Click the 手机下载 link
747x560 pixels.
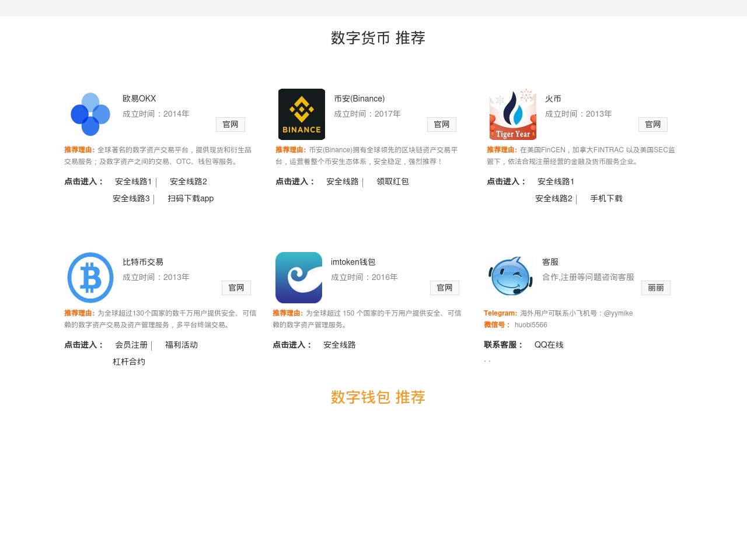pyautogui.click(x=606, y=198)
